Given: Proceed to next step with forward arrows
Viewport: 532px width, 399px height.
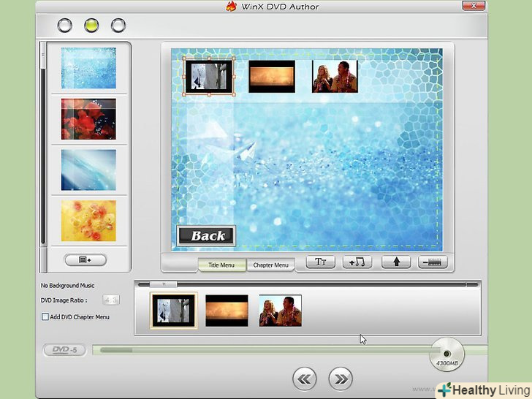Looking at the screenshot, I should (341, 378).
